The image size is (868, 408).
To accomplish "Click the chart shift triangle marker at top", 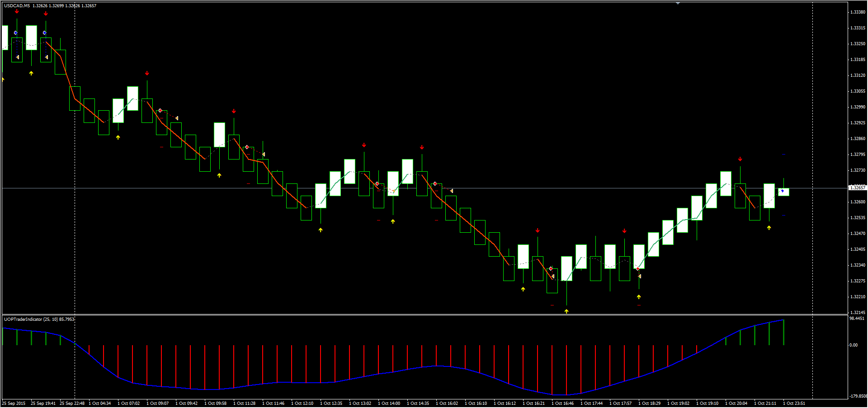I will (678, 3).
